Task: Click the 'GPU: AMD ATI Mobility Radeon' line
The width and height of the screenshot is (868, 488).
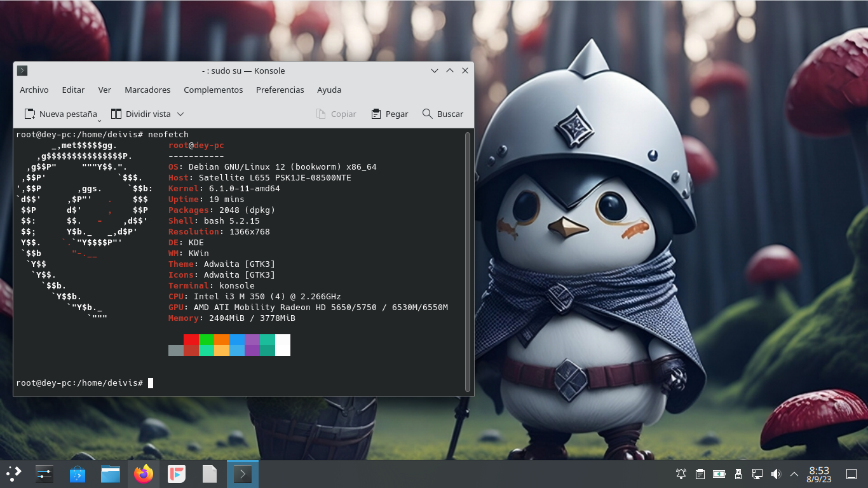Action: click(308, 308)
